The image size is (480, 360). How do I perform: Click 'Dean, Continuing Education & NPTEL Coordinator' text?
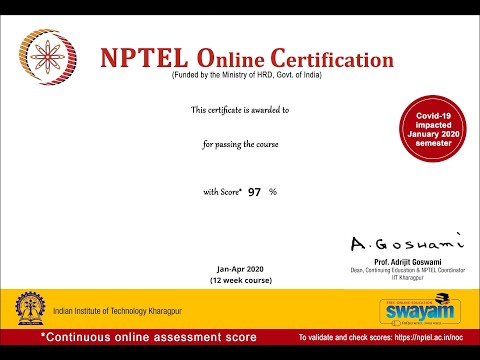[408, 270]
